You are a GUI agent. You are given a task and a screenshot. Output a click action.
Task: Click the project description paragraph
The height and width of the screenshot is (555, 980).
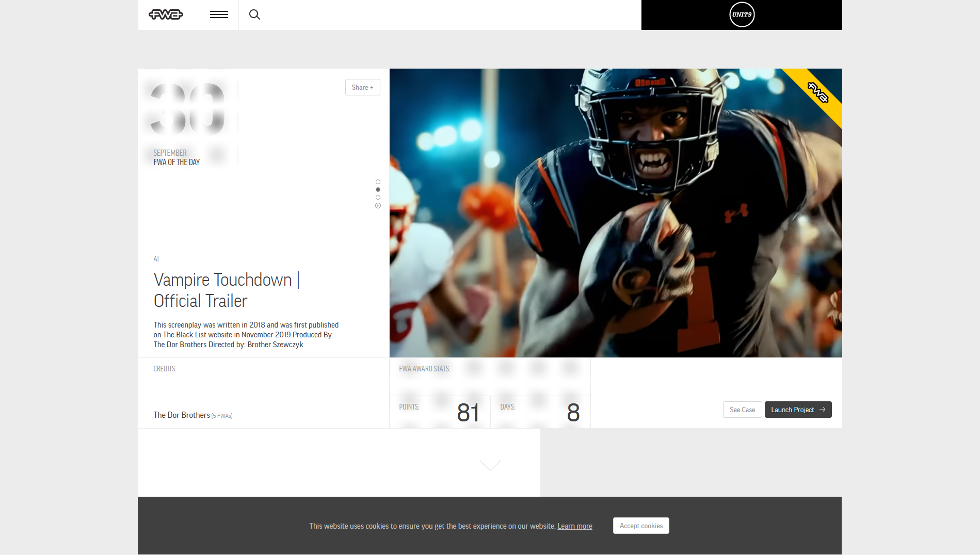(246, 335)
